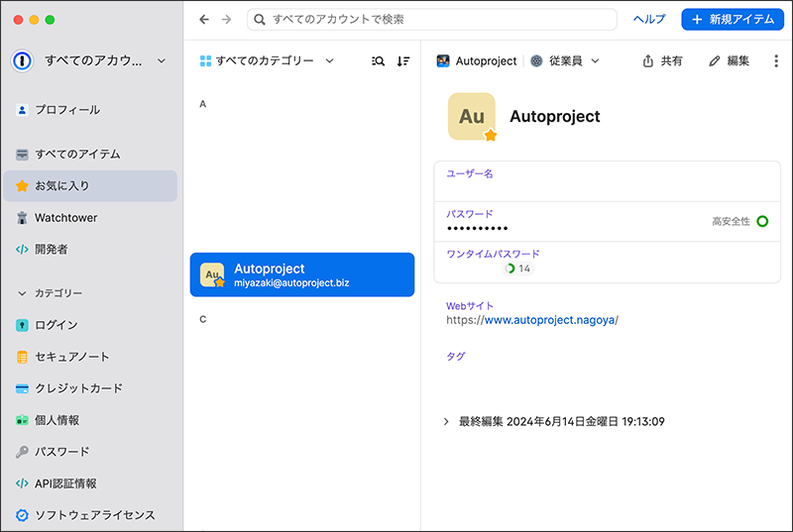Click the share icon button 共有
793x532 pixels.
pyautogui.click(x=662, y=61)
